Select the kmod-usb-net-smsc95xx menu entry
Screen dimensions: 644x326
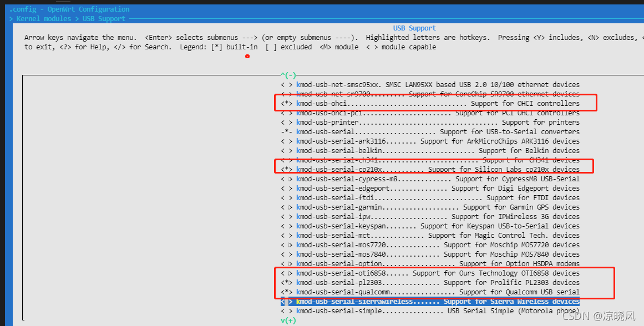pos(430,85)
